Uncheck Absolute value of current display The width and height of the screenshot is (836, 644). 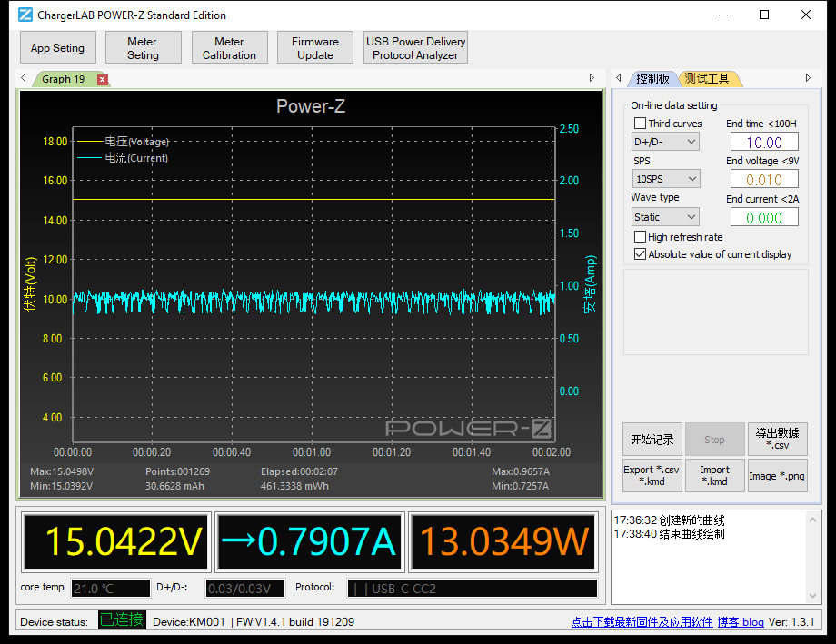click(x=640, y=254)
